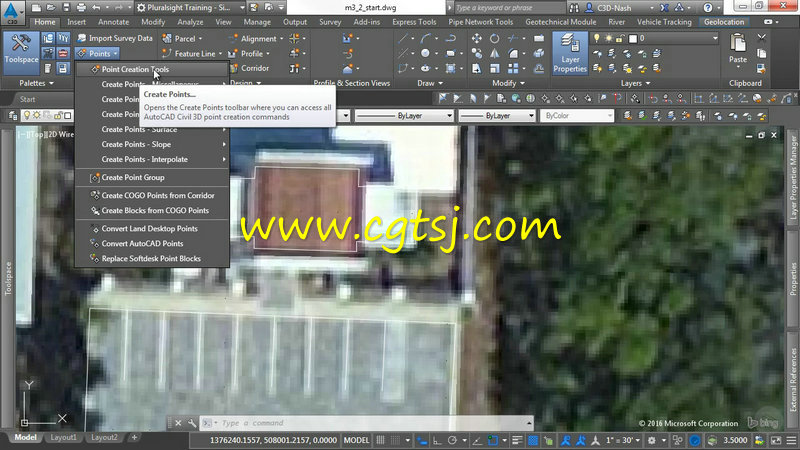The height and width of the screenshot is (450, 800).
Task: Click the C3D-Nash sign-in account button
Action: point(614,8)
